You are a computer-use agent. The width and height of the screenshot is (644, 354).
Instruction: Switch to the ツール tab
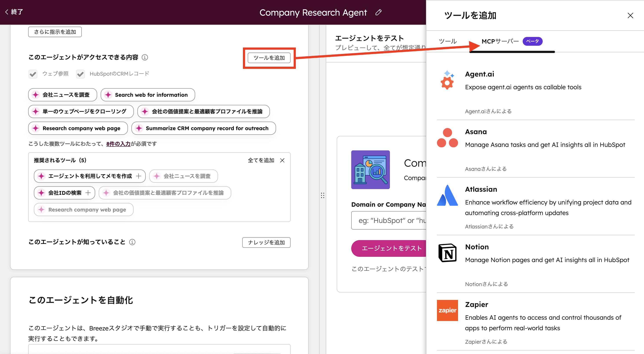[x=448, y=41]
